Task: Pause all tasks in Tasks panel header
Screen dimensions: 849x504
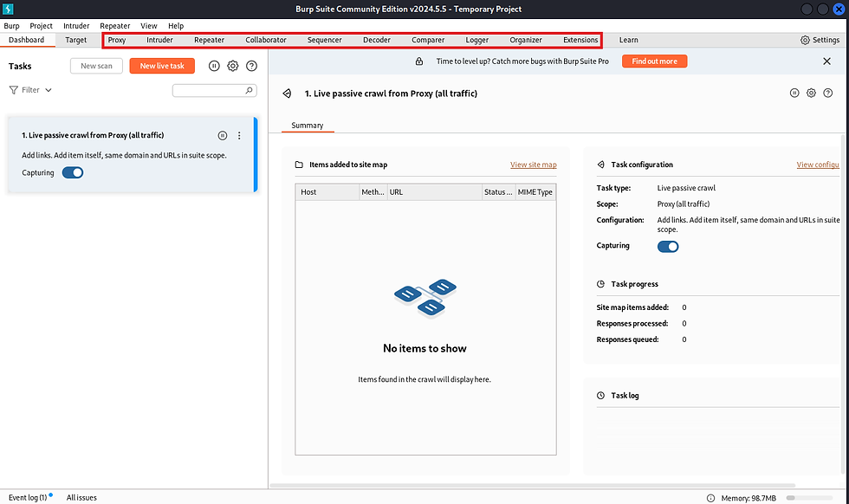Action: coord(214,66)
